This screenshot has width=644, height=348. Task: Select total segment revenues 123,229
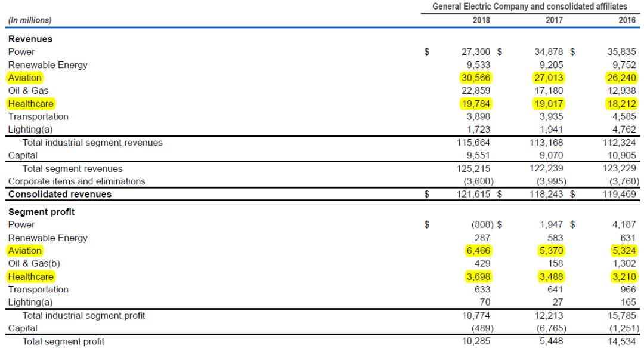620,169
